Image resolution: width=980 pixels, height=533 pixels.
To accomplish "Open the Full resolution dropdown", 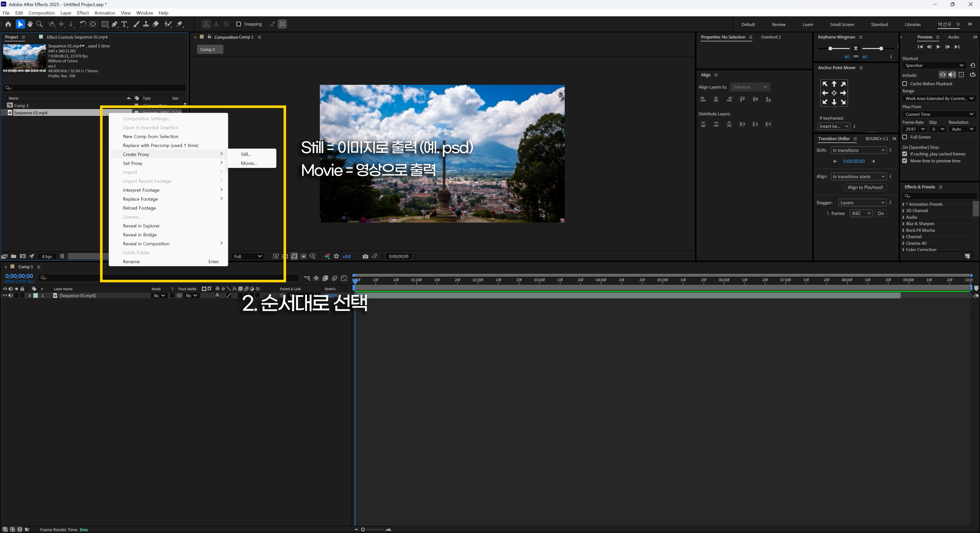I will [248, 257].
